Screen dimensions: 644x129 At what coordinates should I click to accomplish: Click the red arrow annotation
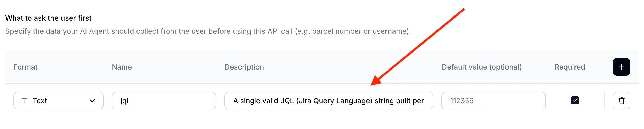(x=417, y=47)
